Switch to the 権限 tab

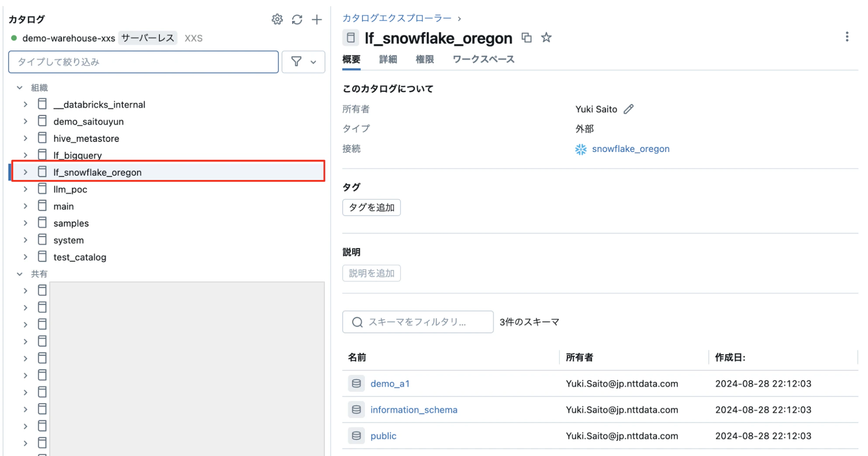coord(425,59)
